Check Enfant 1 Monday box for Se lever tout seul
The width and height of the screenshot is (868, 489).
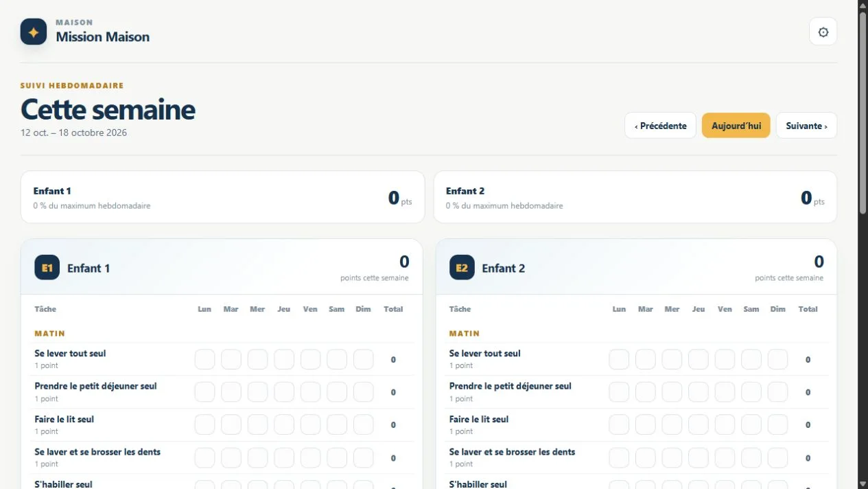pos(204,359)
